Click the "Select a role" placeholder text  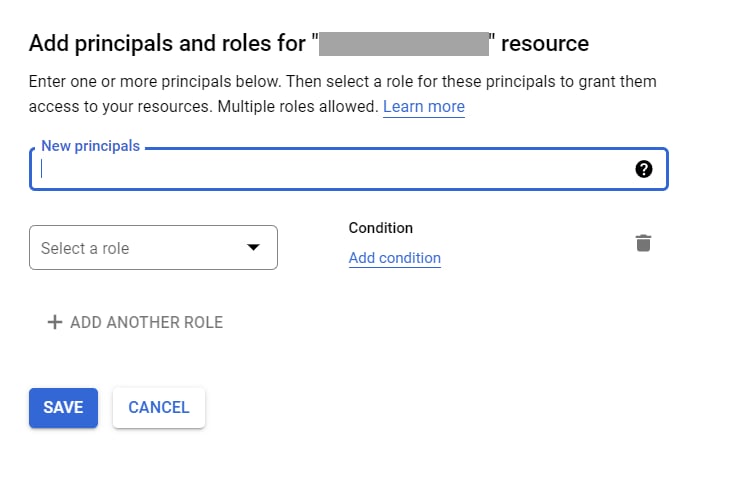coord(85,248)
